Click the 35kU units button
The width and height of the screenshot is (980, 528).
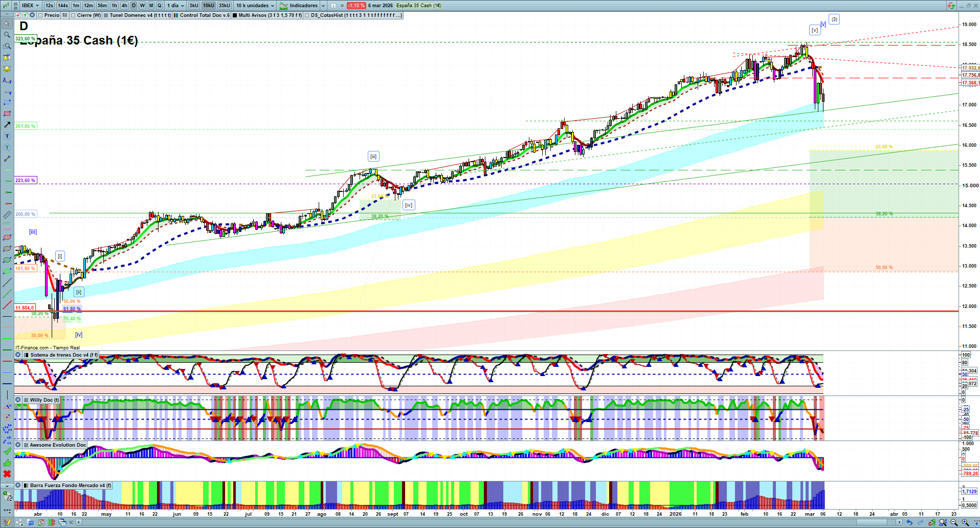pos(224,6)
